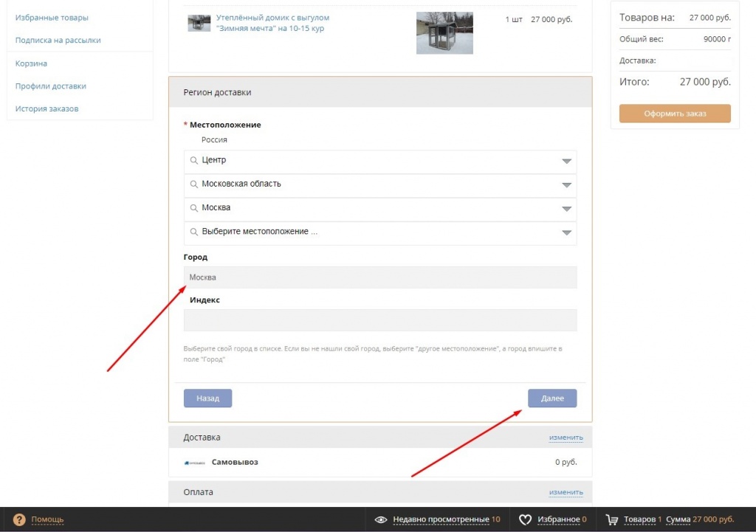The image size is (756, 532).
Task: Click the orange Помощь question mark icon
Action: (x=19, y=519)
